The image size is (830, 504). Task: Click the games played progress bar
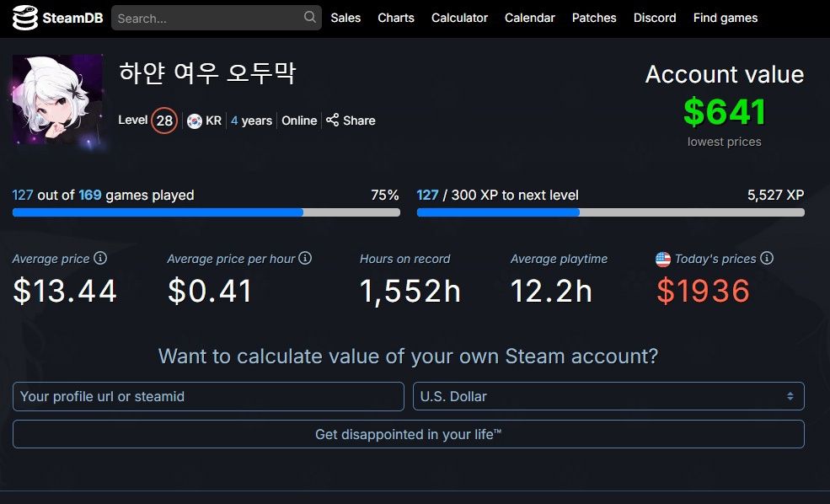(206, 212)
